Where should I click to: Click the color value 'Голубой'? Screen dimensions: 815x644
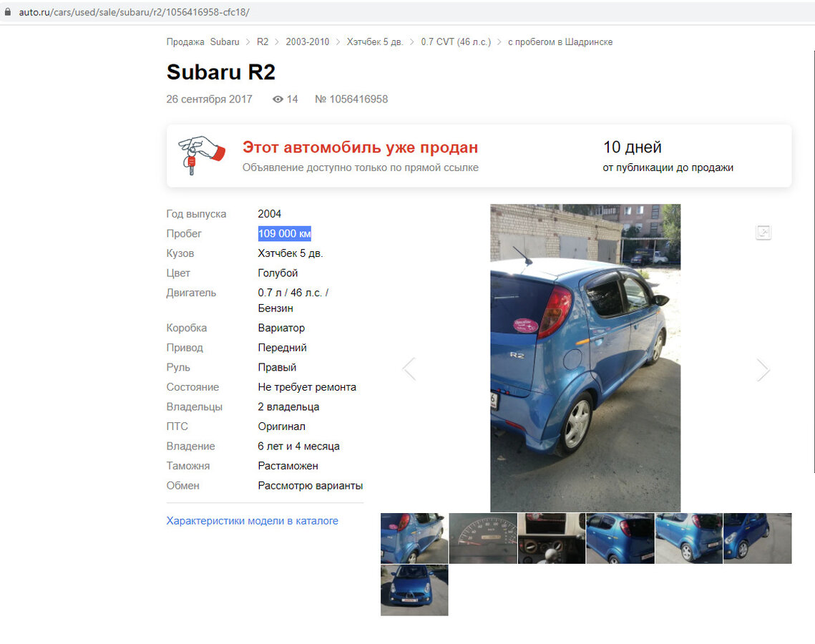click(x=278, y=273)
